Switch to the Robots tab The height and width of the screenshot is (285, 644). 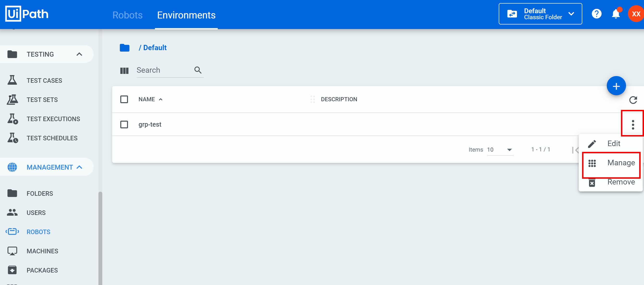pyautogui.click(x=128, y=15)
